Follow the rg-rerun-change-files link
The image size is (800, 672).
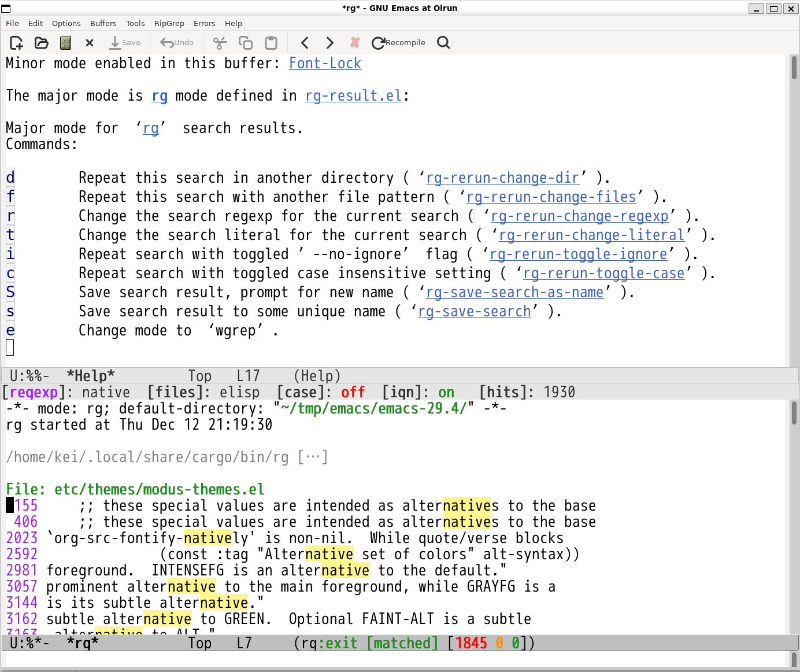(551, 197)
